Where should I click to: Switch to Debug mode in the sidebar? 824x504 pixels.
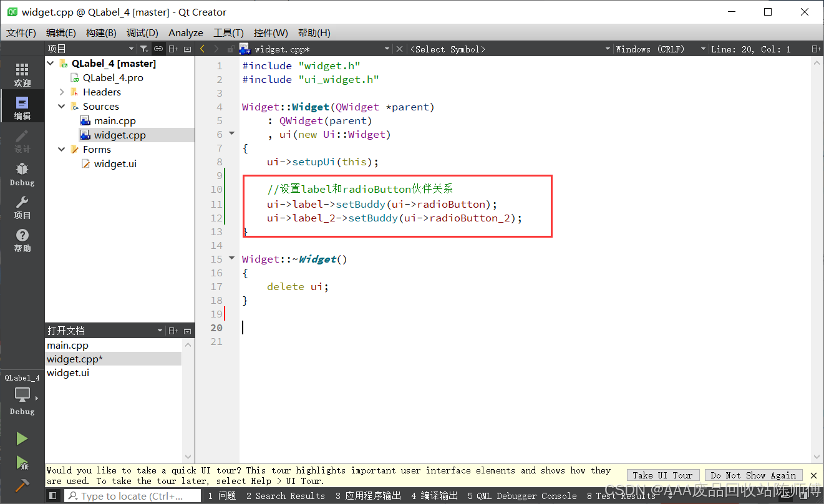click(22, 174)
